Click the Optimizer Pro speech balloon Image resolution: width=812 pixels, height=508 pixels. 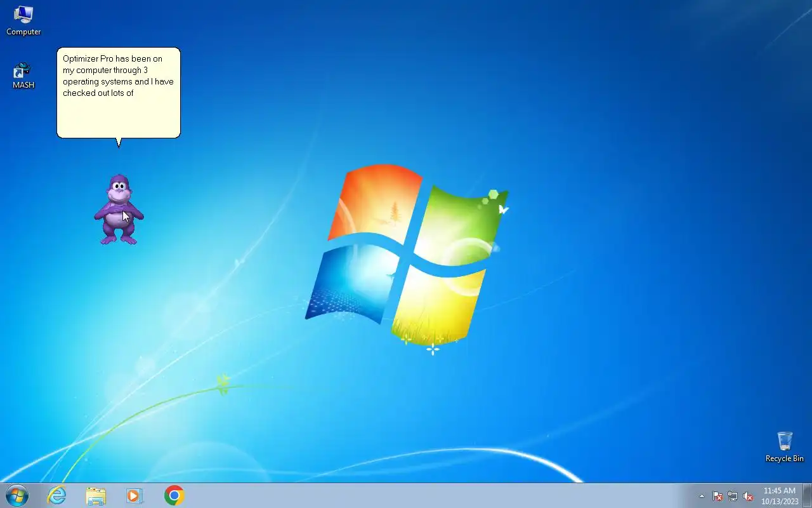(x=119, y=93)
